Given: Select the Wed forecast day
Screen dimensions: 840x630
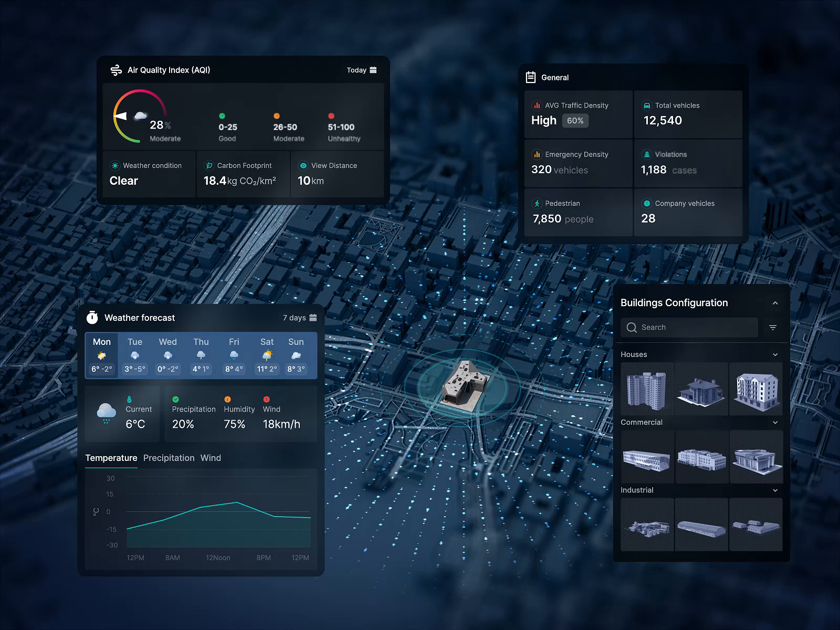Looking at the screenshot, I should [168, 355].
